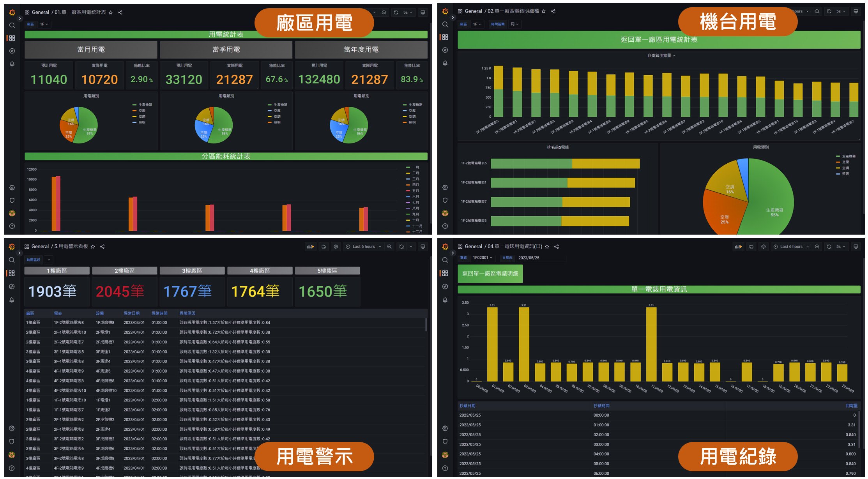
Task: Star the 02.單一廠區電錶明細檔 dashboard
Action: pos(544,11)
